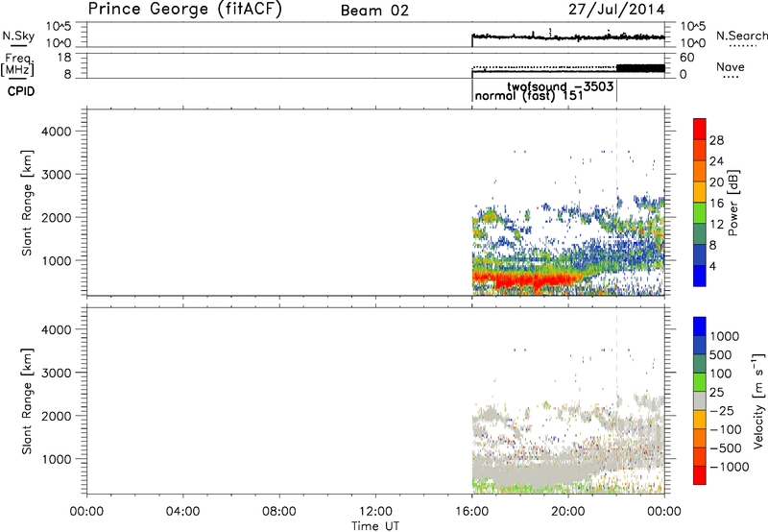Click the "twofsound -3503" CPID annotation
The height and width of the screenshot is (532, 768).
click(x=560, y=86)
